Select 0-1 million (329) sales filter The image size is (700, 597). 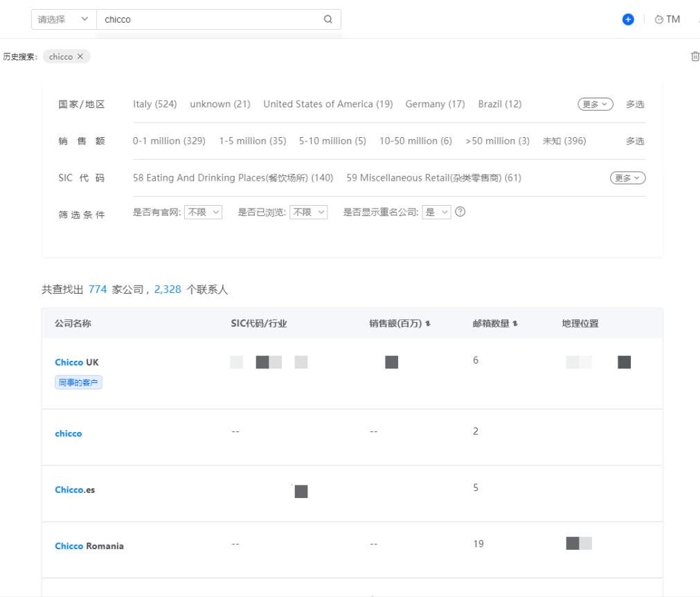click(169, 141)
